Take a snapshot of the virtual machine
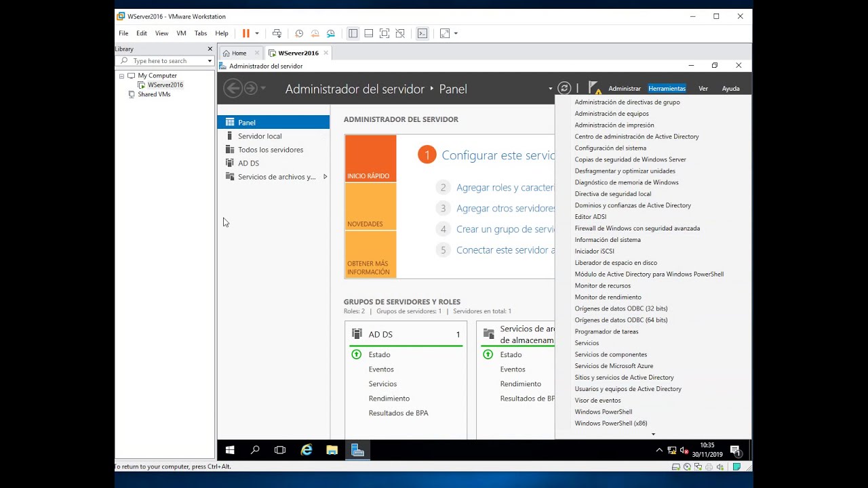 click(299, 33)
